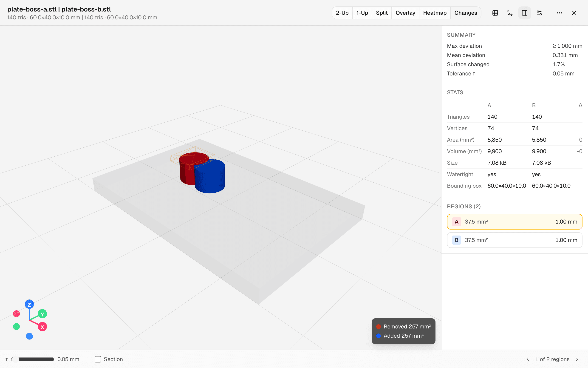This screenshot has height=368, width=588.
Task: Snap view to positive Z axis
Action: tap(29, 305)
